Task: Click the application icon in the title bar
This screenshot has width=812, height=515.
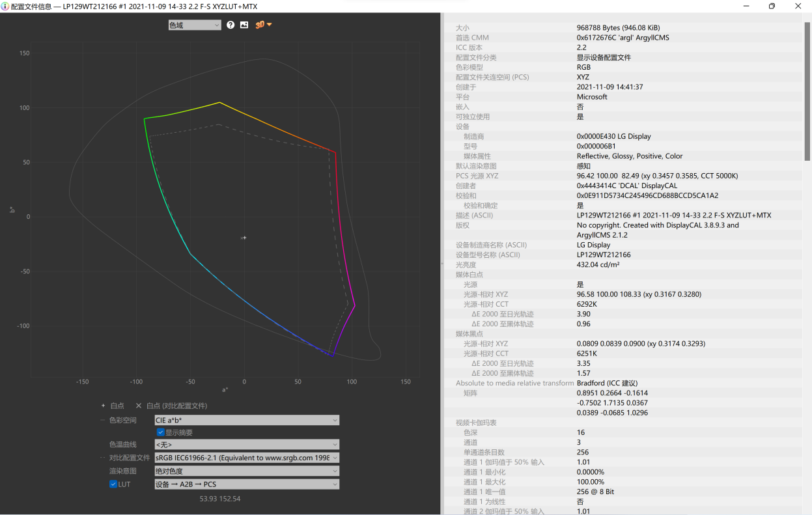Action: pos(6,7)
